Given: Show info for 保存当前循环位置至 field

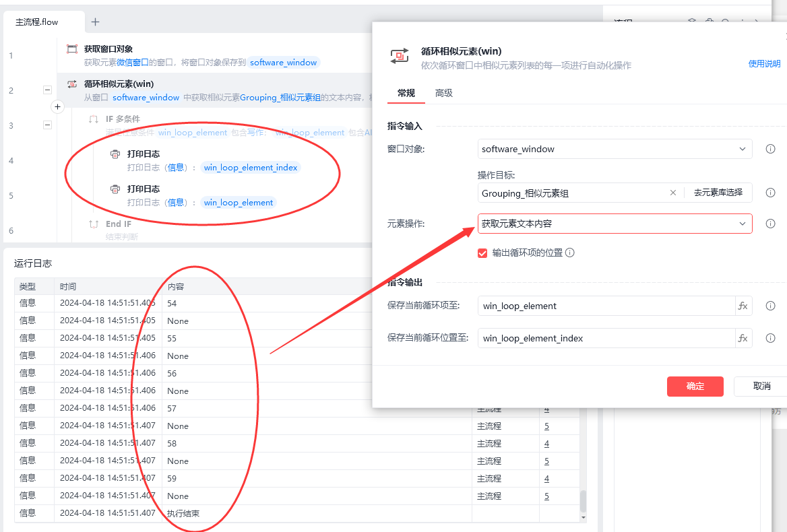Looking at the screenshot, I should coord(770,339).
